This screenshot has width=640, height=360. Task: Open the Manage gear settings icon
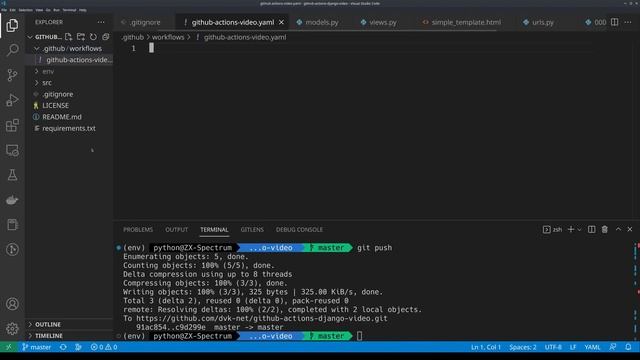point(12,329)
